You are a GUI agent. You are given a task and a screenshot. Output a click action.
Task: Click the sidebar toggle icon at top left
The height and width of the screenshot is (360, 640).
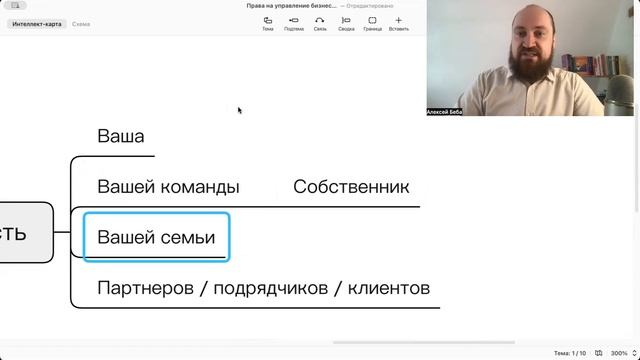[x=16, y=5]
